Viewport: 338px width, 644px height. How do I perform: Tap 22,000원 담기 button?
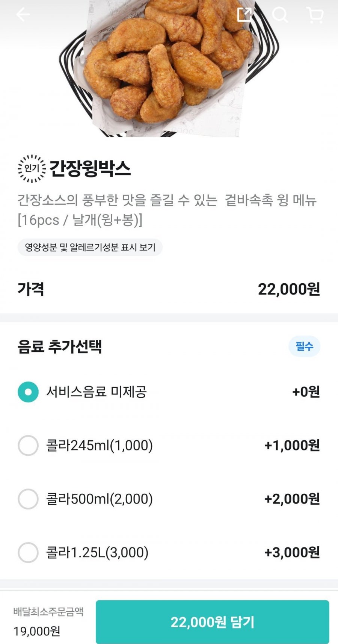coord(213,622)
